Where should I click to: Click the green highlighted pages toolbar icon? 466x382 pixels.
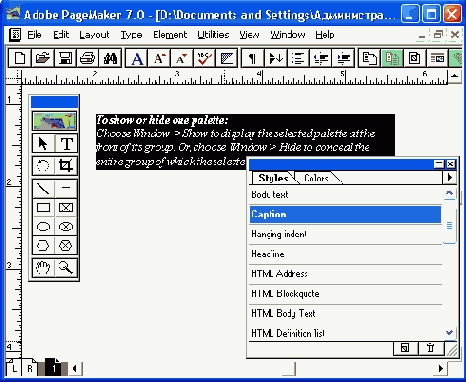point(392,58)
